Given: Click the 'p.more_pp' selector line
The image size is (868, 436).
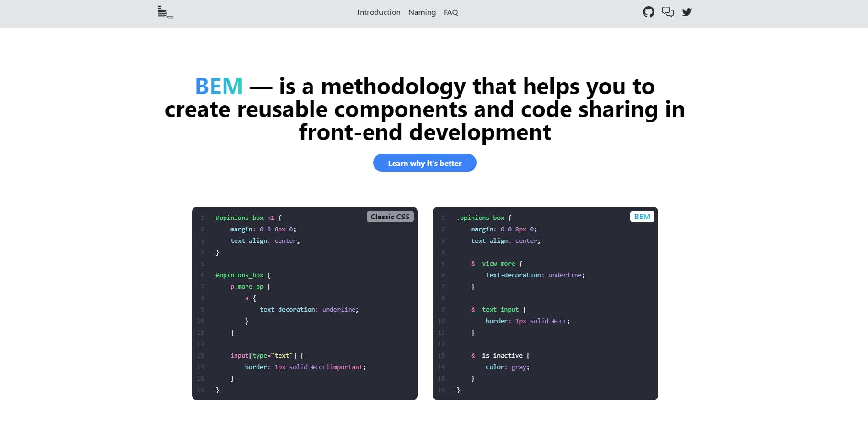Looking at the screenshot, I should (250, 287).
